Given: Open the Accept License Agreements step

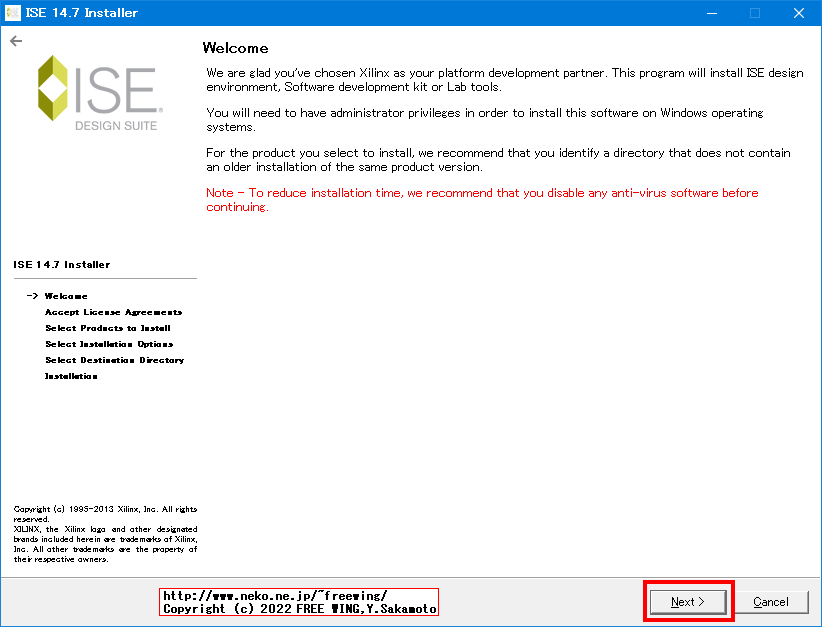Looking at the screenshot, I should click(113, 311).
